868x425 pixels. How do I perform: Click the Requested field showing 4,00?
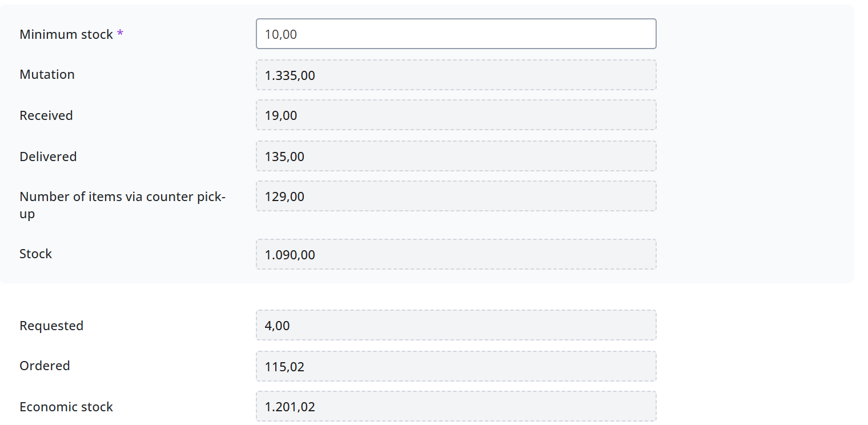(x=456, y=325)
